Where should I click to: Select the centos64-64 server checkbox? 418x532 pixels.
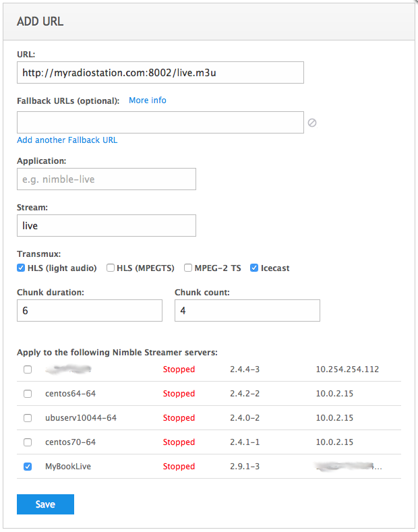coord(28,394)
